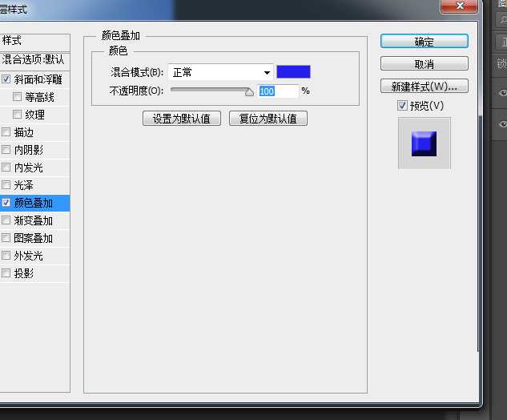Screen dimensions: 507x420
Task: Select the 混合选项:默认 row
Action: 35,60
